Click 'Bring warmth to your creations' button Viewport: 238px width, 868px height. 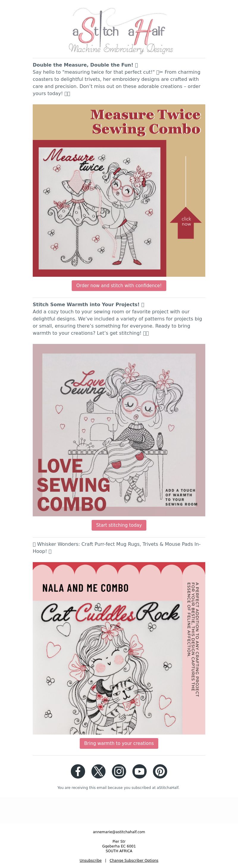[x=119, y=743]
